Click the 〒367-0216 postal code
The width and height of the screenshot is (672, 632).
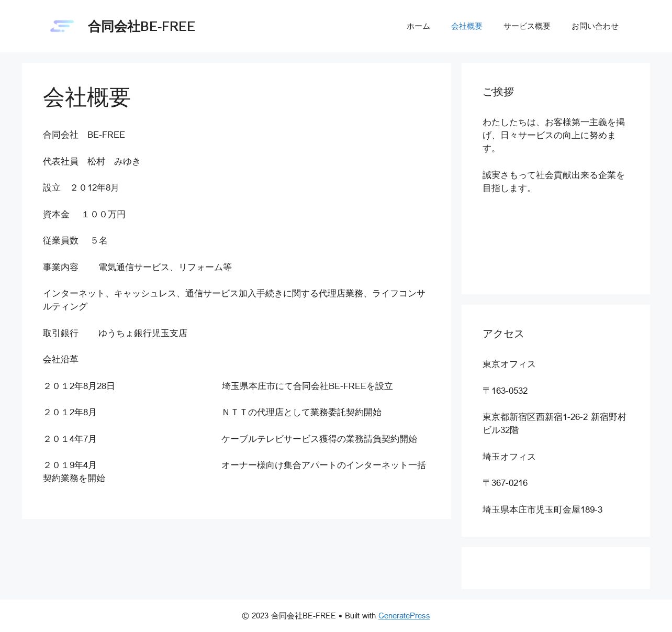[505, 483]
